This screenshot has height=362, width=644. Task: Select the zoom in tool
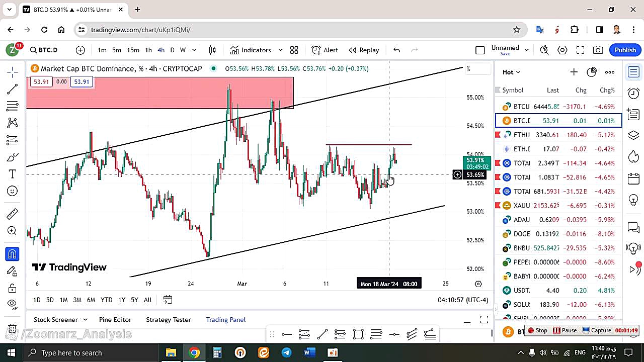click(x=13, y=231)
